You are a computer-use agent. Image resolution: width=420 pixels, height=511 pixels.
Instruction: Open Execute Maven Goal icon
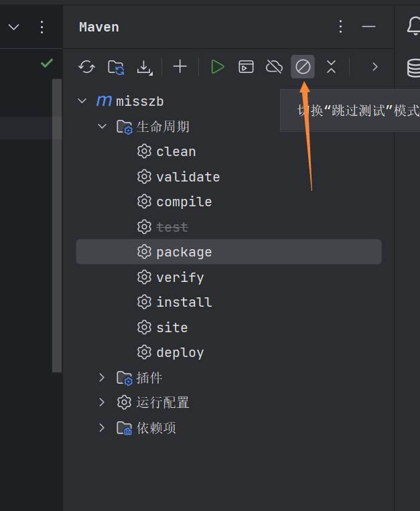(x=246, y=67)
